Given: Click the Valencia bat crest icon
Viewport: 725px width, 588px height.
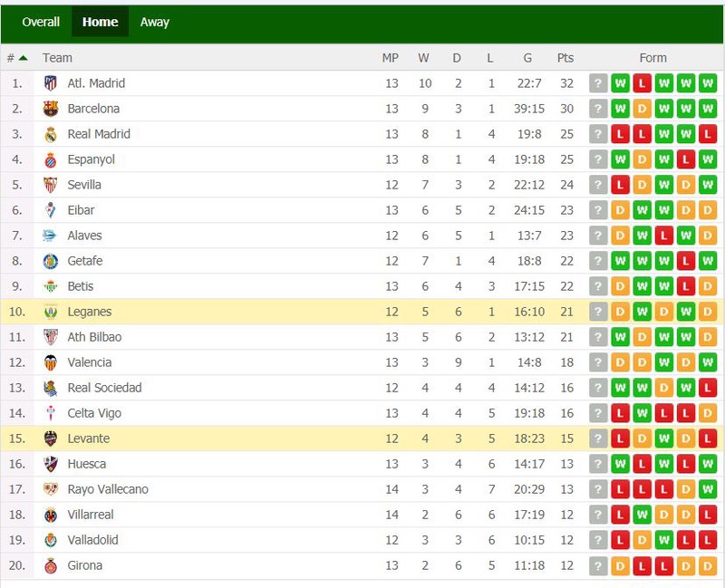Looking at the screenshot, I should [51, 363].
